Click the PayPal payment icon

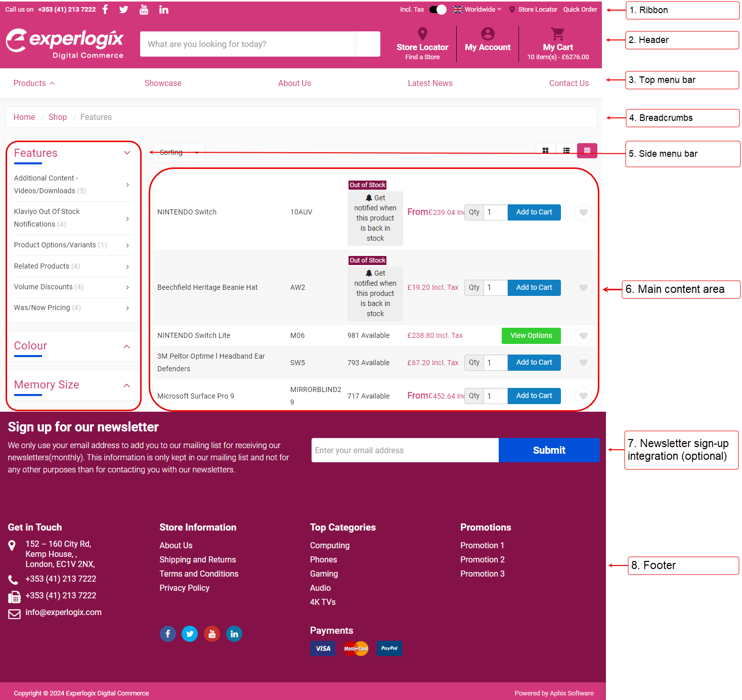pyautogui.click(x=389, y=648)
